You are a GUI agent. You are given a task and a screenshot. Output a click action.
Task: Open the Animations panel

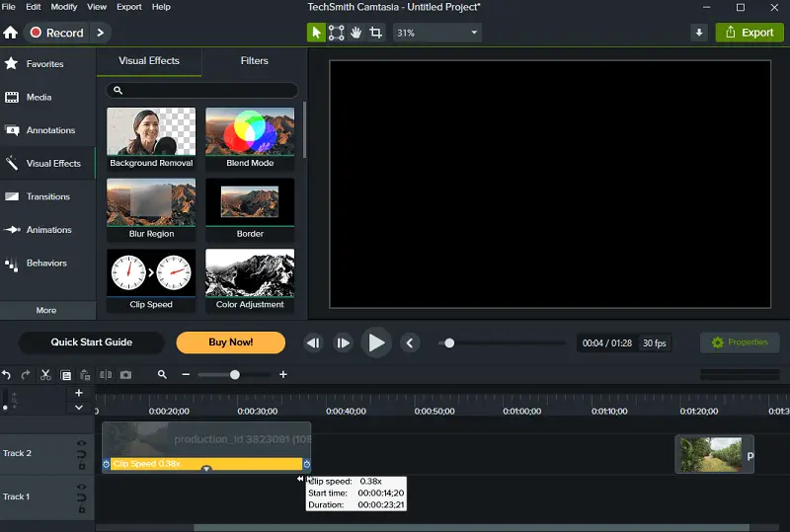click(47, 230)
